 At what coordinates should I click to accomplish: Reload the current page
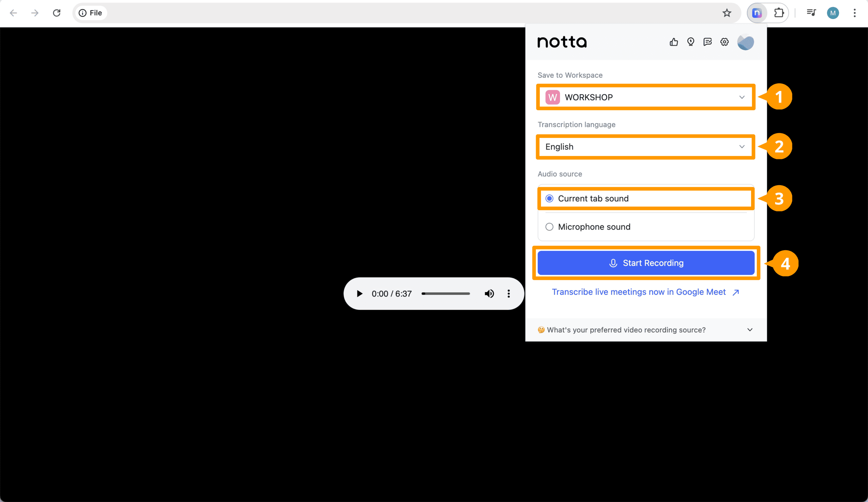coord(56,13)
